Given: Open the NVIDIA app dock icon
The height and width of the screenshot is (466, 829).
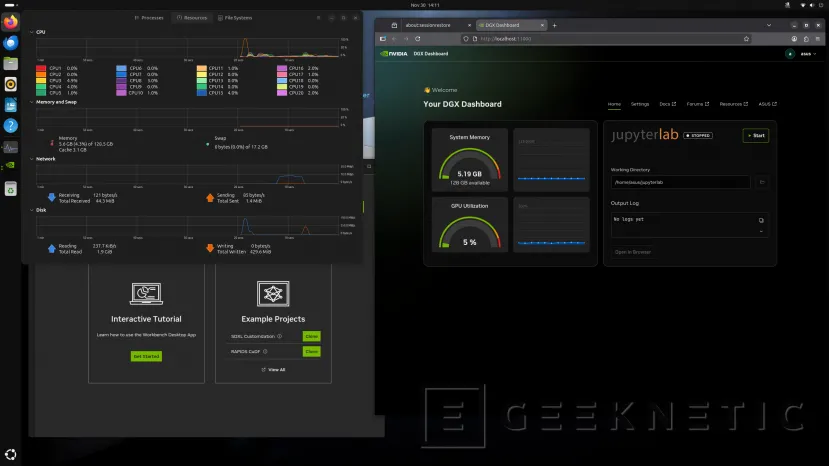Looking at the screenshot, I should pos(11,166).
